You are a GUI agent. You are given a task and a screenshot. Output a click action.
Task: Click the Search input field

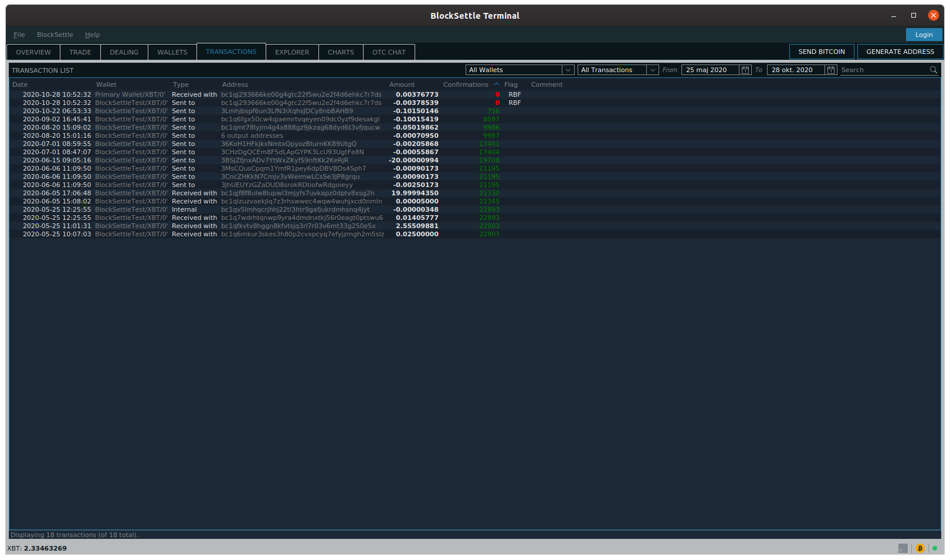coord(884,70)
